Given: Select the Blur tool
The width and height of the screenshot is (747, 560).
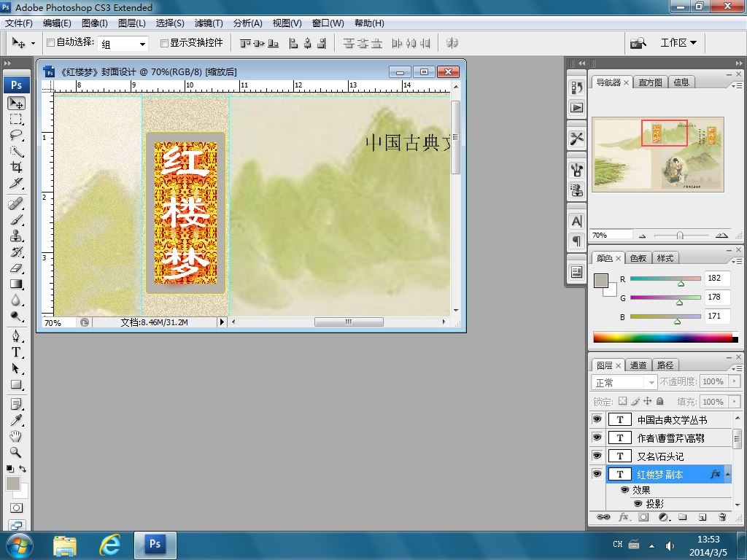Looking at the screenshot, I should (x=16, y=300).
